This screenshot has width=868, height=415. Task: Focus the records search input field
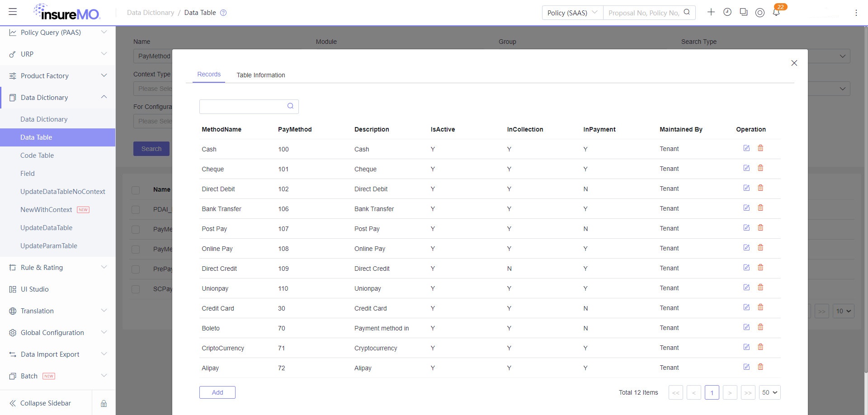point(242,106)
